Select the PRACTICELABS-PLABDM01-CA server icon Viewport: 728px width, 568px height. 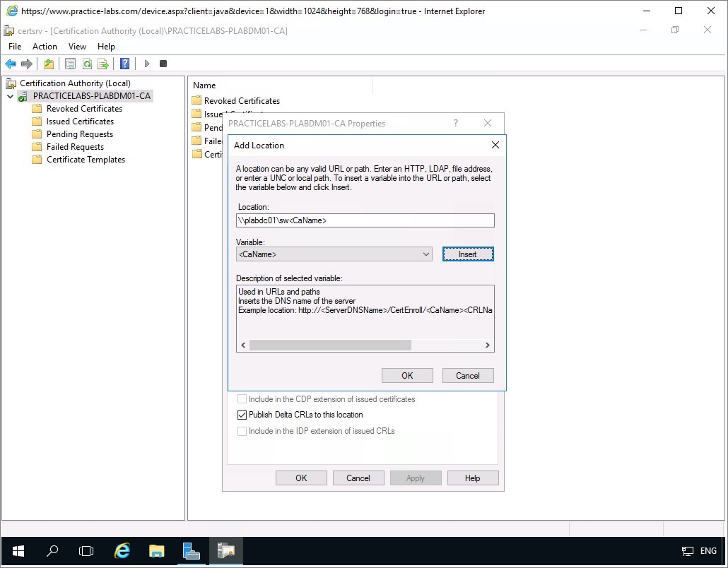(23, 96)
